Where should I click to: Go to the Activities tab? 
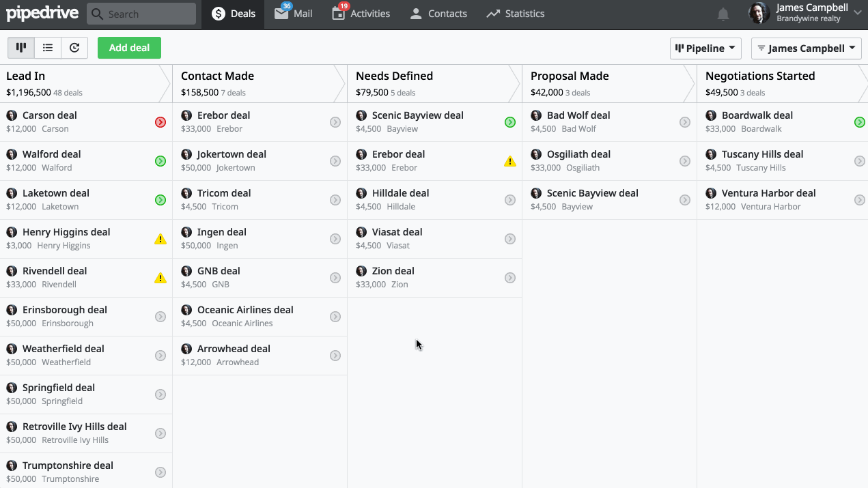361,14
